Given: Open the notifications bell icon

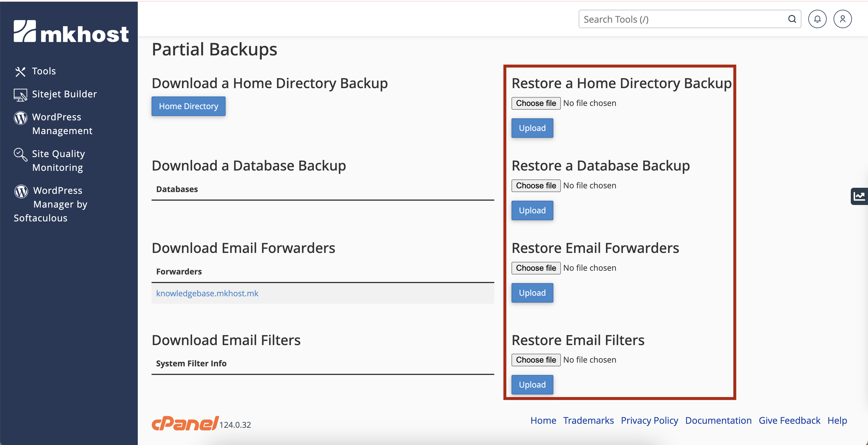Looking at the screenshot, I should 817,19.
